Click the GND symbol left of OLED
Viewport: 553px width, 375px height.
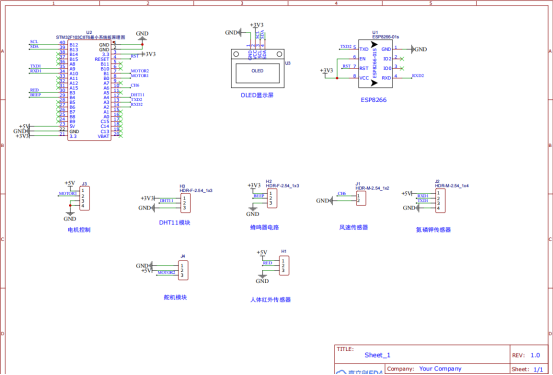[x=233, y=32]
